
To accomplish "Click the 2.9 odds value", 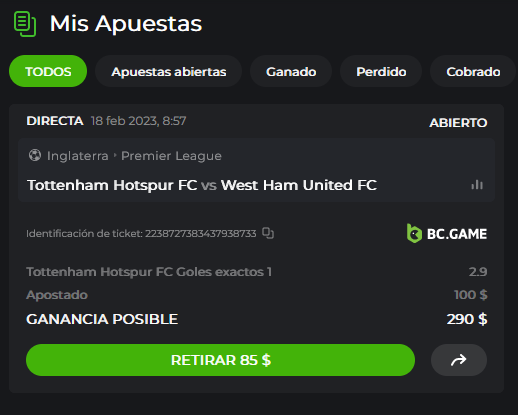I will pyautogui.click(x=478, y=272).
